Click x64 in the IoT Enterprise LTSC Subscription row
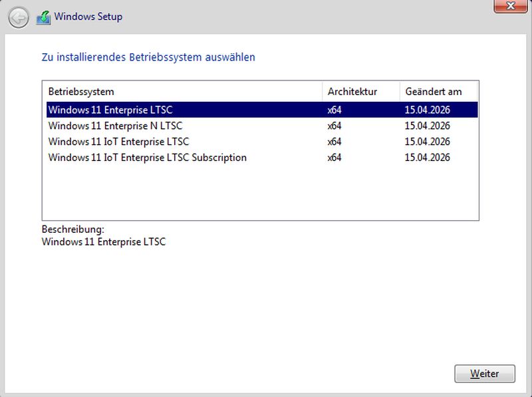 point(334,158)
